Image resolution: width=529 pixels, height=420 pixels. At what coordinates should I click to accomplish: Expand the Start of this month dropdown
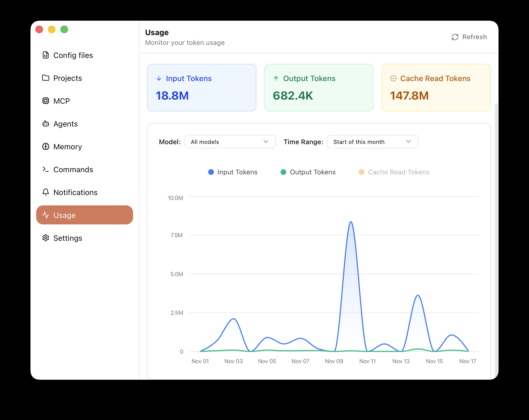pyautogui.click(x=372, y=142)
